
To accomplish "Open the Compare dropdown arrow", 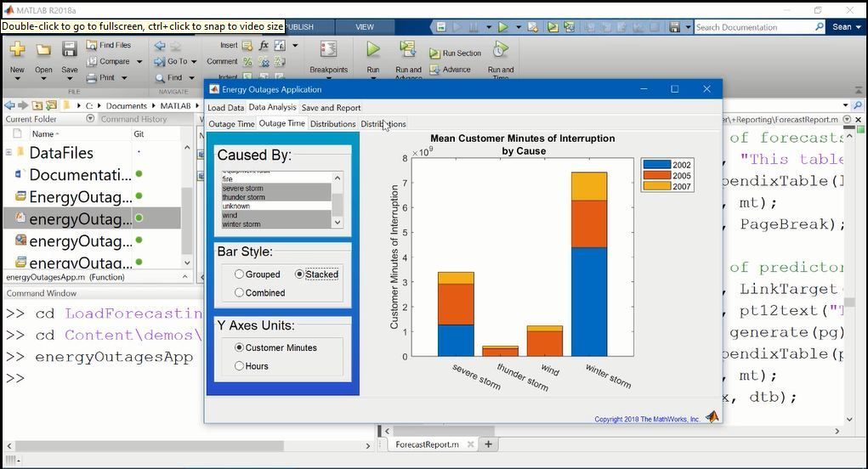I will click(x=139, y=61).
